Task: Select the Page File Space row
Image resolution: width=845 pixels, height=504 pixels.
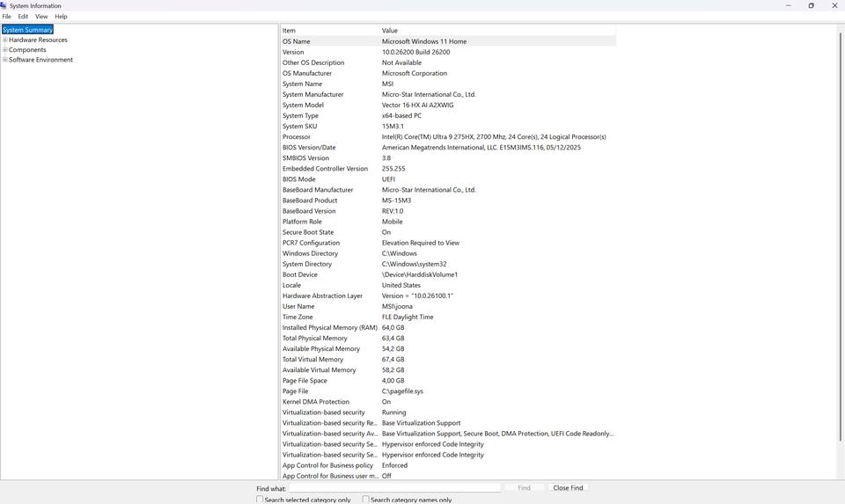Action: 448,380
